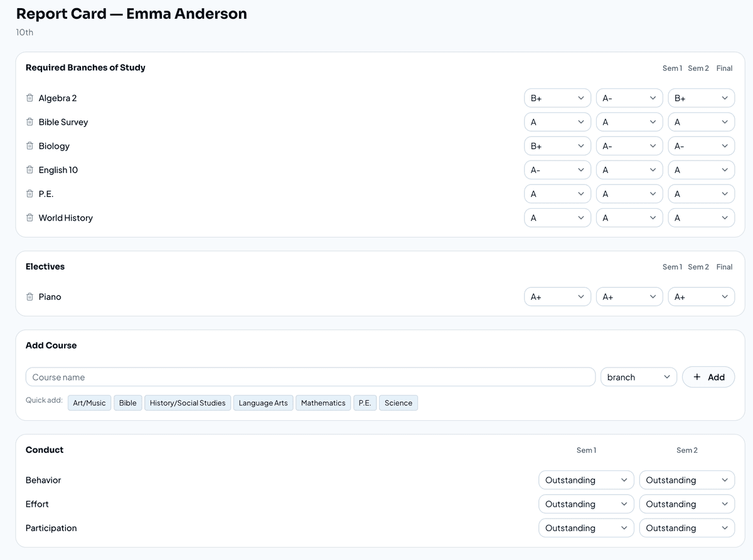Viewport: 753px width, 560px height.
Task: Remove World History with the trash icon
Action: coord(29,218)
